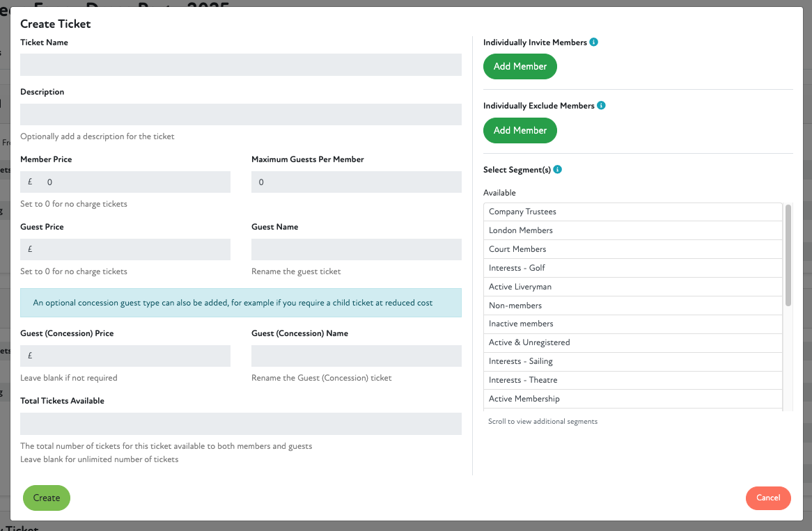
Task: Click into the Description input box
Action: [240, 115]
